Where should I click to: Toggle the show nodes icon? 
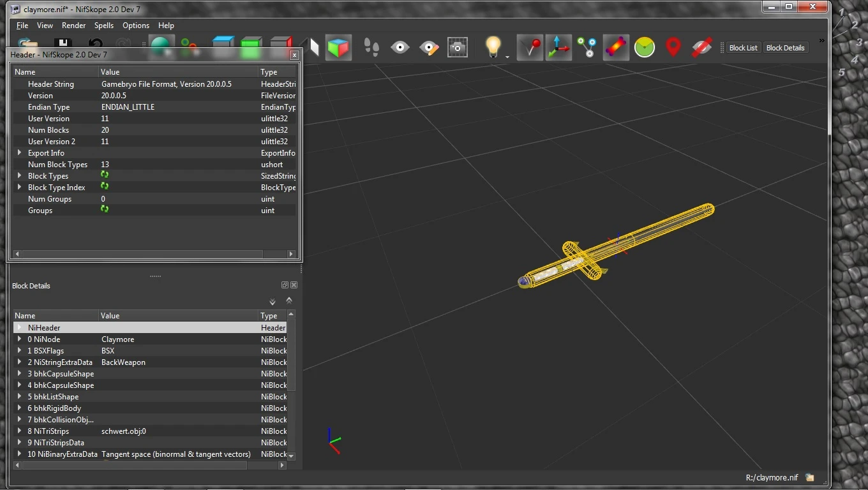click(x=587, y=47)
